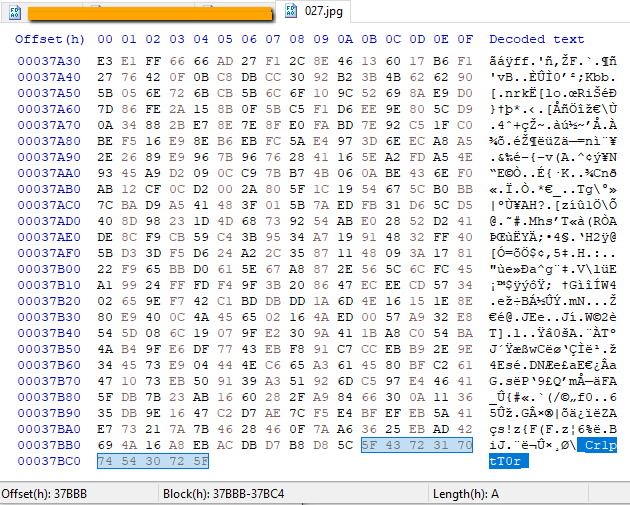Click byte FF in row 00037AE0
630x505 pixels.
tap(441, 237)
